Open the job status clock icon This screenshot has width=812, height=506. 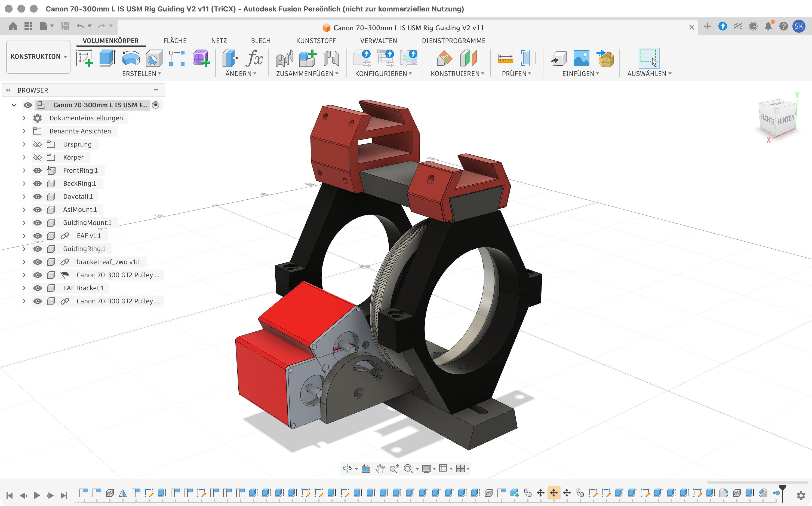(x=753, y=26)
